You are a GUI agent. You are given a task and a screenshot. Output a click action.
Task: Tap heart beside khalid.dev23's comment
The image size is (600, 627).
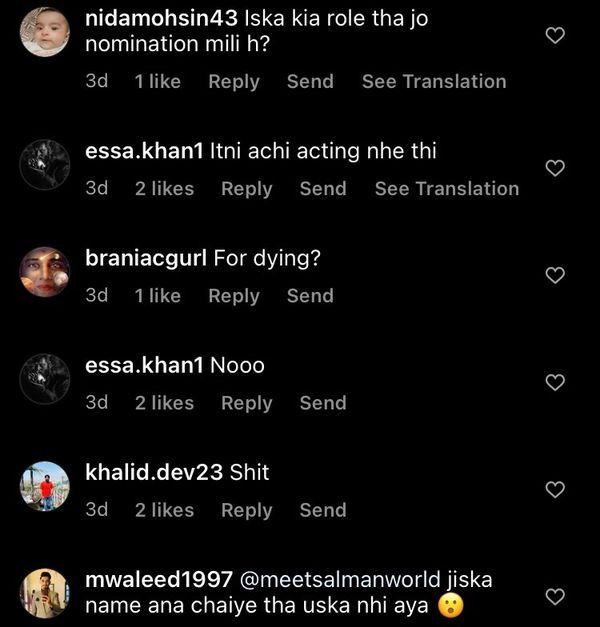[x=555, y=489]
